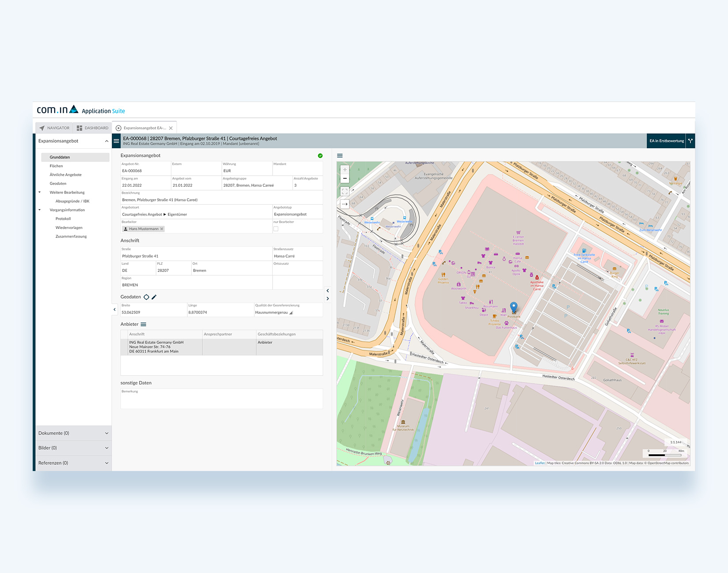Open the Leaflet link in map attribution

539,463
